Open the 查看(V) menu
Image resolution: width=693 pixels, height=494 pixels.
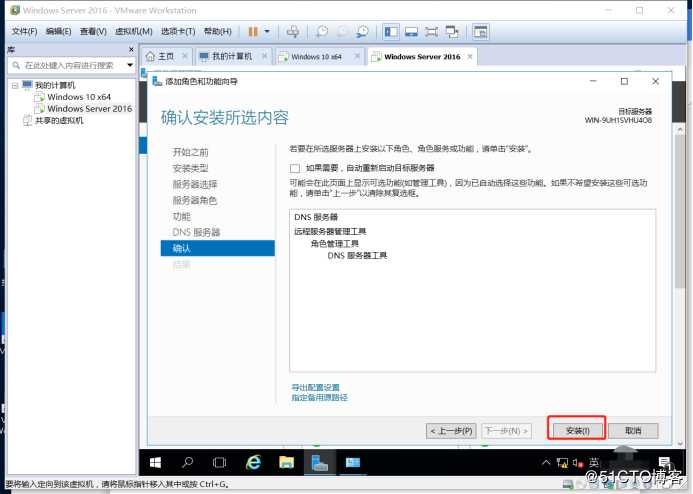coord(93,32)
